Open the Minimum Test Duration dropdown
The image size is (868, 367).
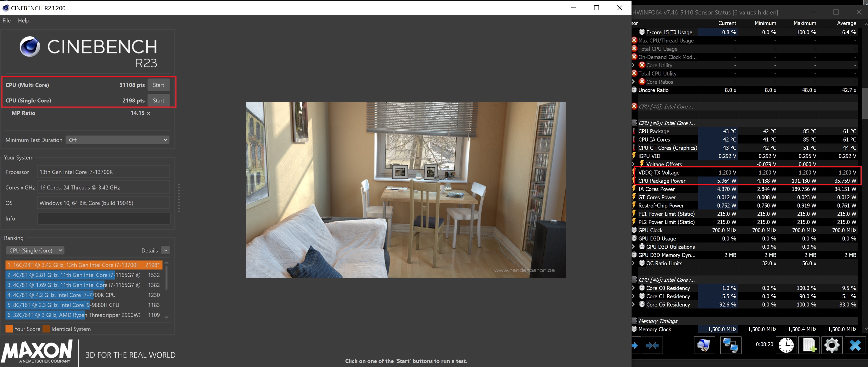point(117,140)
